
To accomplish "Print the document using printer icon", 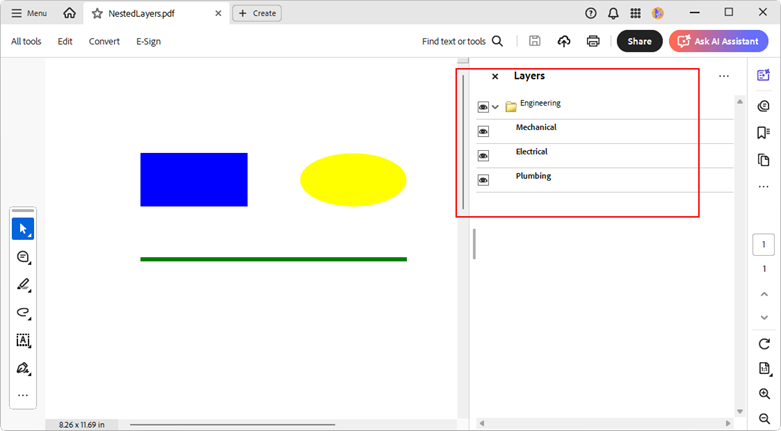I will (593, 41).
